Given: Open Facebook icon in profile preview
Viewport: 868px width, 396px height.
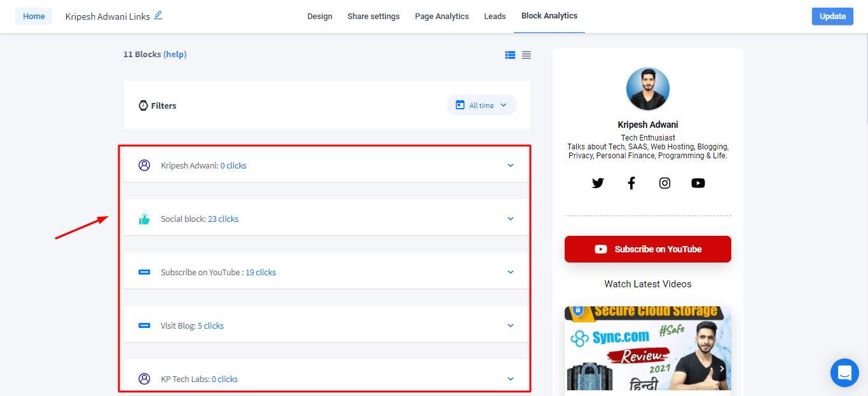Looking at the screenshot, I should [631, 183].
